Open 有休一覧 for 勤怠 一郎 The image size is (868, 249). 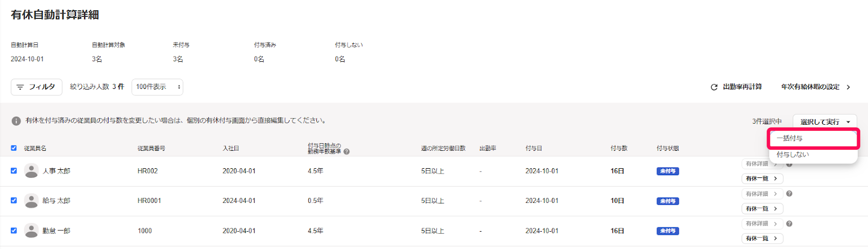pyautogui.click(x=762, y=238)
